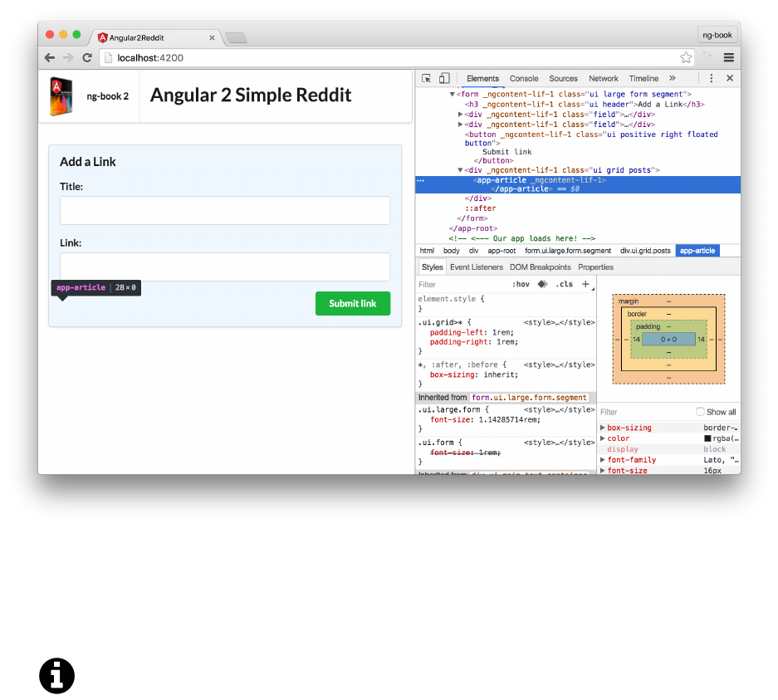Image resolution: width=778 pixels, height=700 pixels.
Task: Show more DevTools tabs chevron
Action: click(x=673, y=78)
